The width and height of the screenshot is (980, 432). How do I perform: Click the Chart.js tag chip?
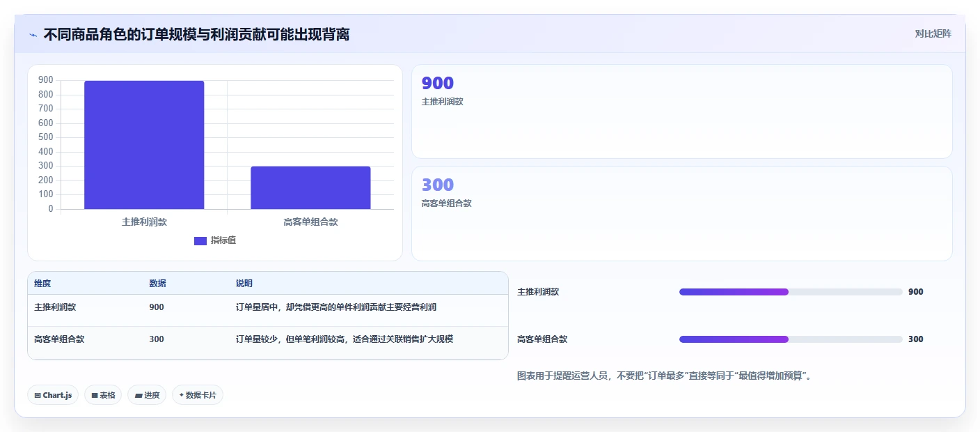click(x=53, y=395)
